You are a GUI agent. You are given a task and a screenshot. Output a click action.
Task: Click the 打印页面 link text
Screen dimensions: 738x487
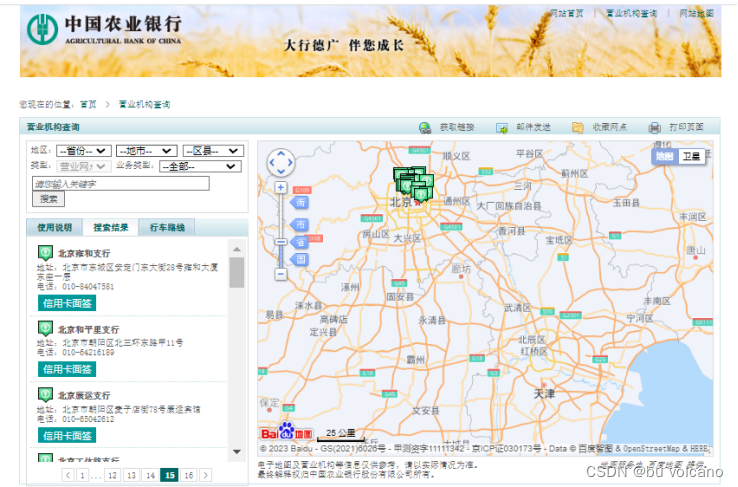[686, 128]
